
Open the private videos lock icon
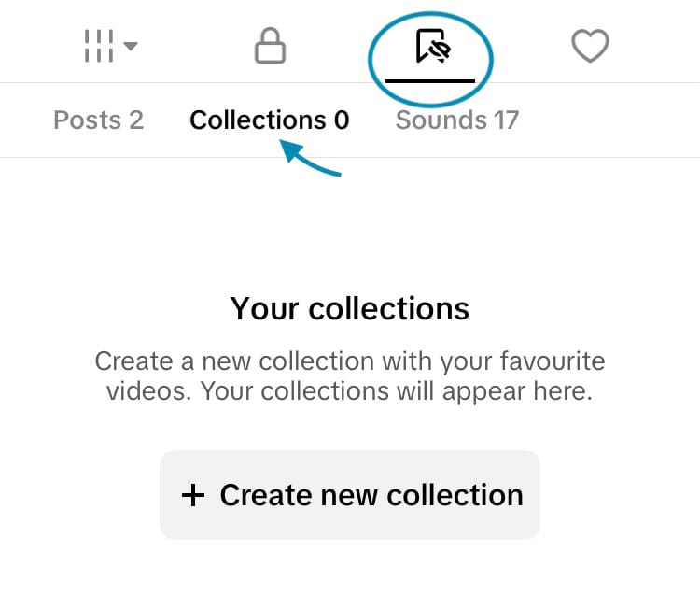[x=270, y=47]
